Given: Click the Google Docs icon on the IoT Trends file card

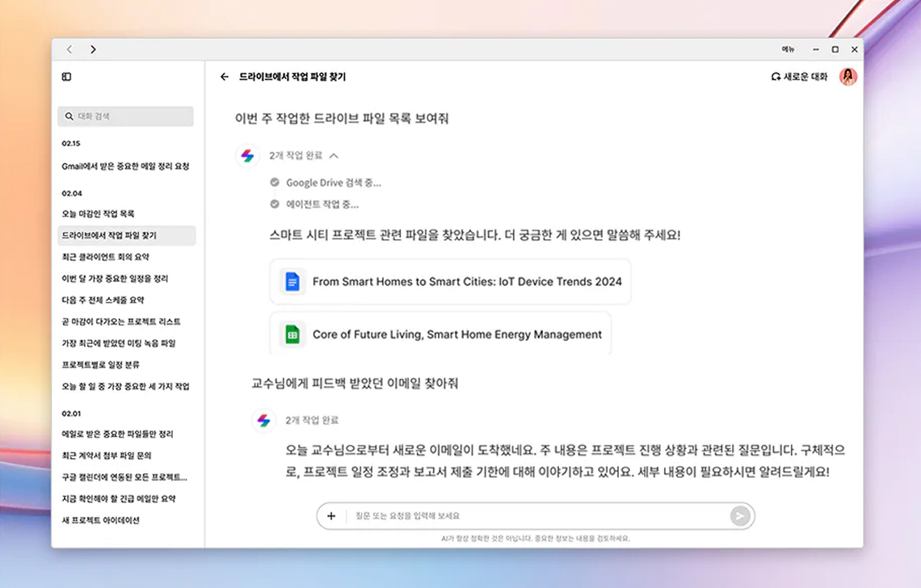Looking at the screenshot, I should [291, 282].
